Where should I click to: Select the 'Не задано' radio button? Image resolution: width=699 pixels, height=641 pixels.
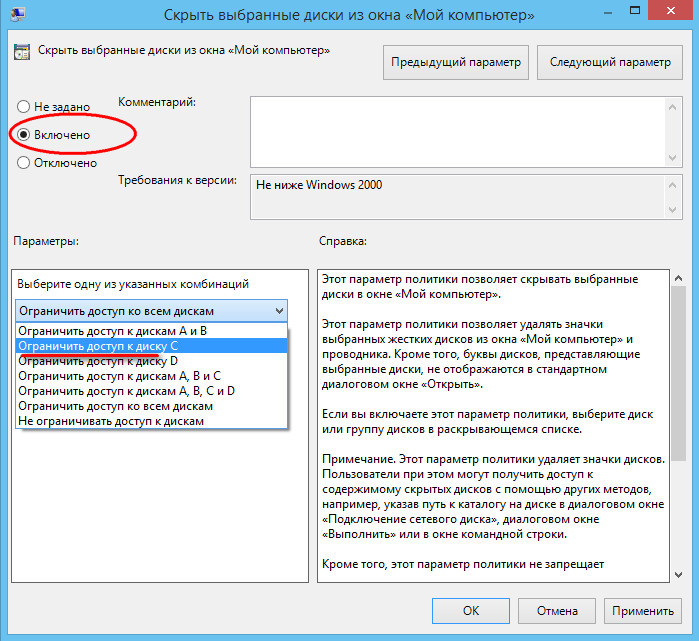pyautogui.click(x=24, y=106)
